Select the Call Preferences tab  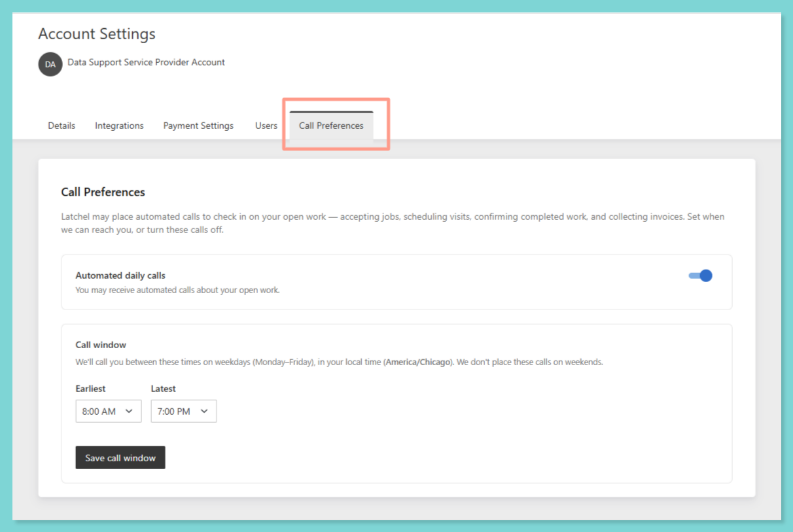click(331, 126)
